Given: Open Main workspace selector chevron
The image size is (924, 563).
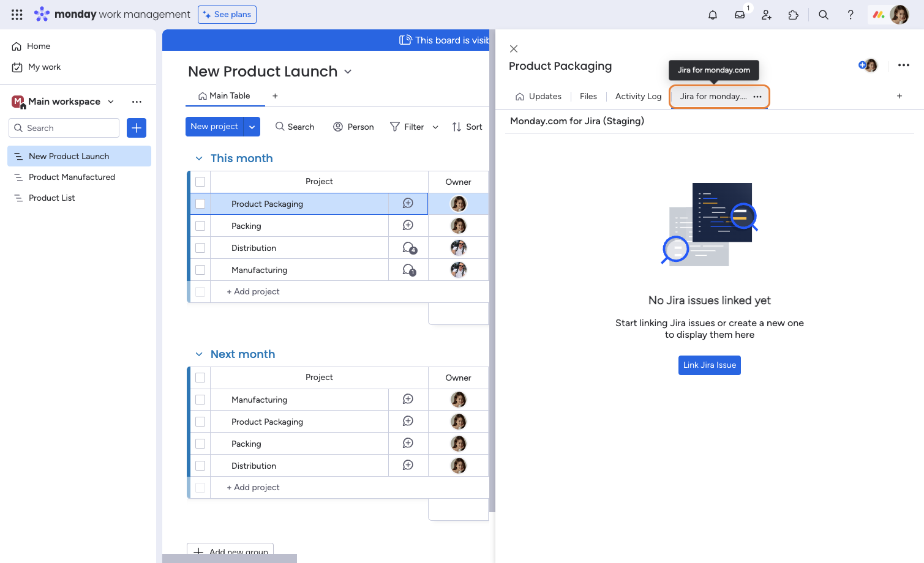Looking at the screenshot, I should (111, 102).
